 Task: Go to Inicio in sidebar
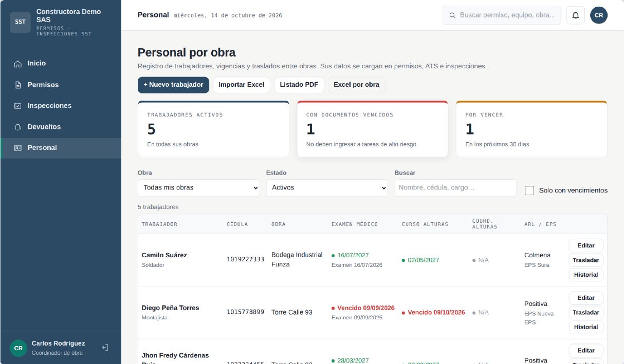click(x=61, y=64)
